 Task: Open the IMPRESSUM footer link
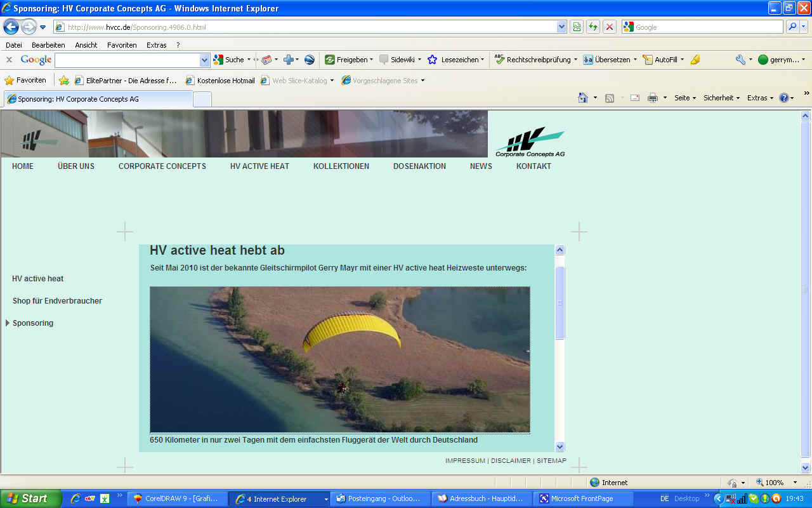(465, 461)
